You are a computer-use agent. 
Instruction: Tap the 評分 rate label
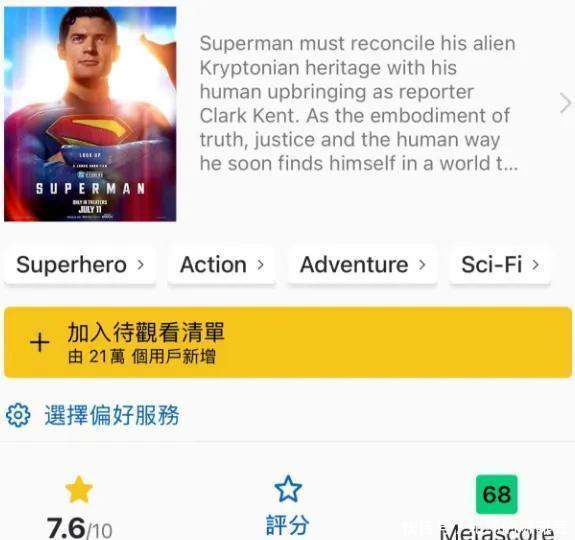(x=288, y=525)
